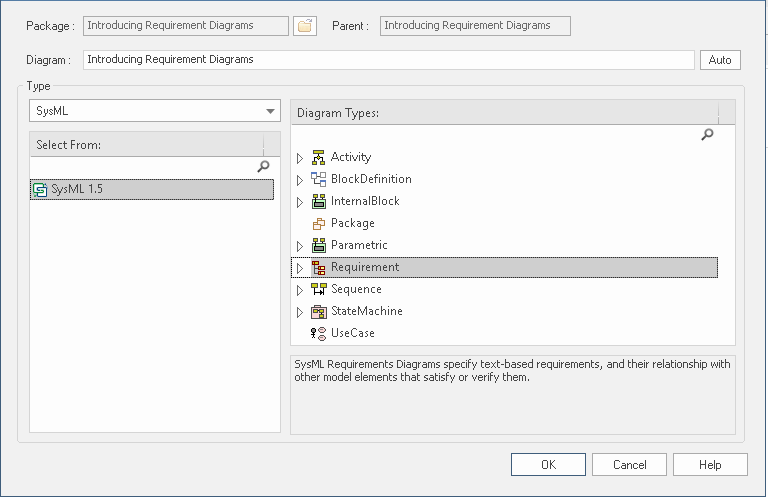This screenshot has width=768, height=497.
Task: Click the Parametric diagram icon
Action: (x=319, y=245)
